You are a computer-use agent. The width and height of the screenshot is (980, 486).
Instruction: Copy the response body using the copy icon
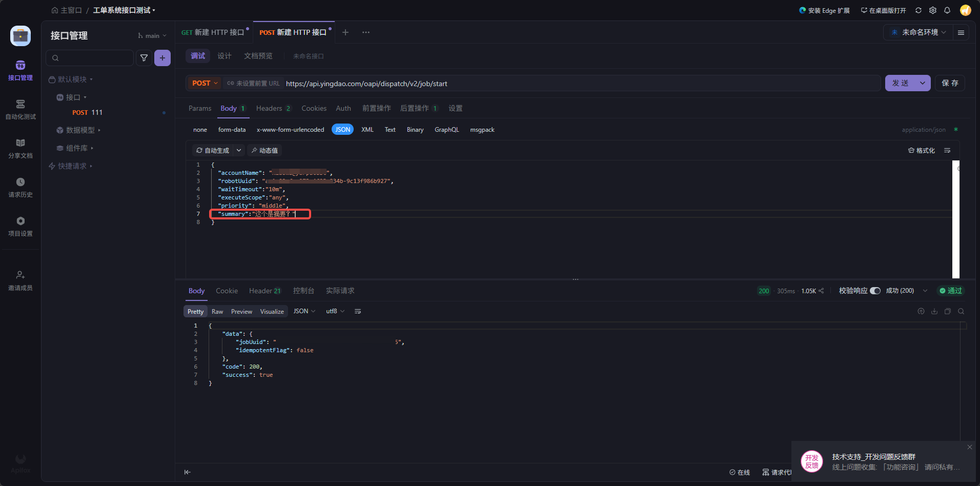point(948,311)
